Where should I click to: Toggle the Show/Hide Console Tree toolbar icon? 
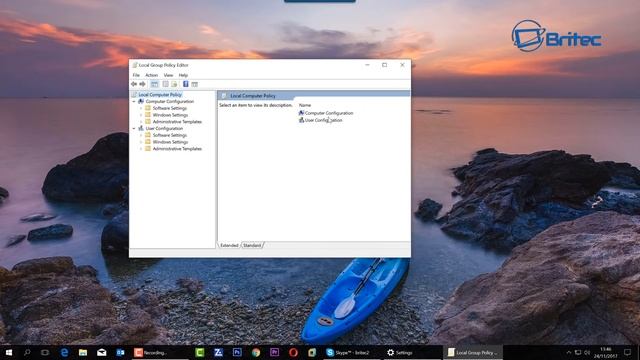pyautogui.click(x=154, y=84)
